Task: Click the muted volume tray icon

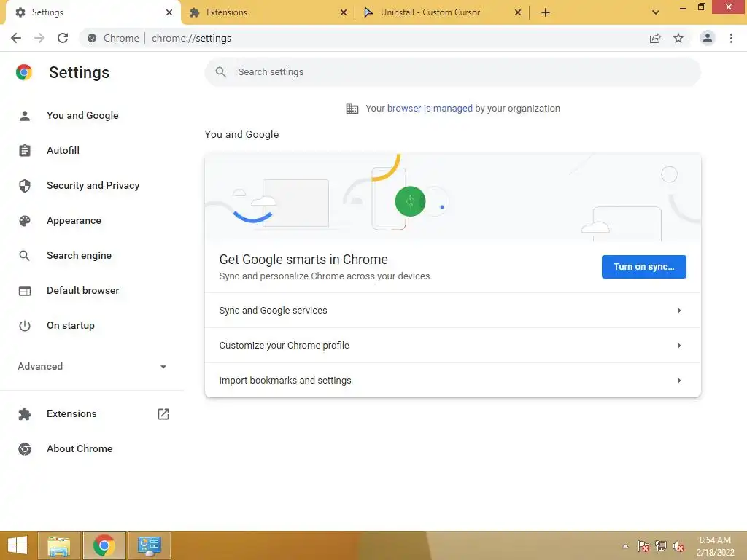Action: point(678,546)
